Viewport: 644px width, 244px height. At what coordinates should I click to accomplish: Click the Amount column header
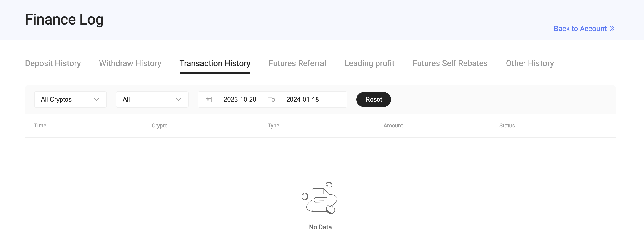[393, 125]
